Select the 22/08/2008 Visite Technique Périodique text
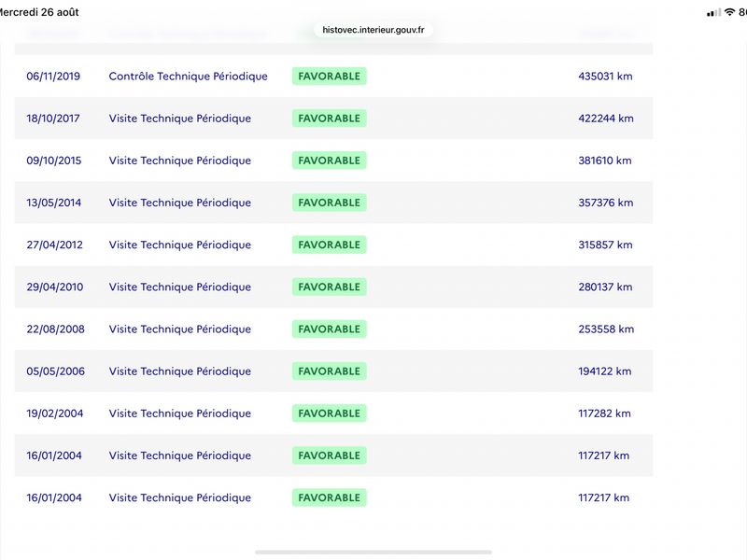 click(180, 329)
